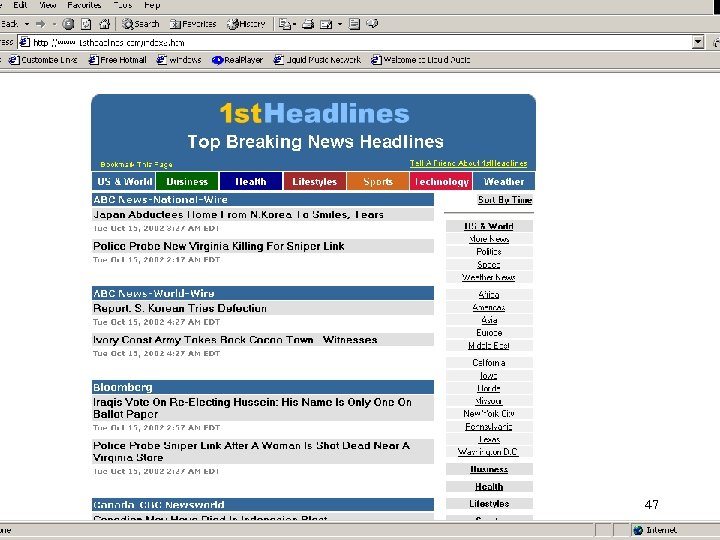This screenshot has height=540, width=720.
Task: Open the Search toolbar button
Action: [141, 24]
